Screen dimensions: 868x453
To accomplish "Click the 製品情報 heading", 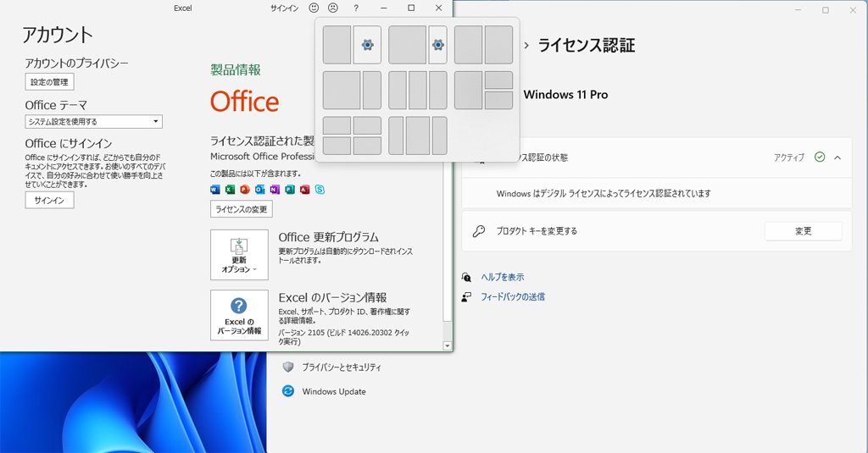I will tap(236, 69).
